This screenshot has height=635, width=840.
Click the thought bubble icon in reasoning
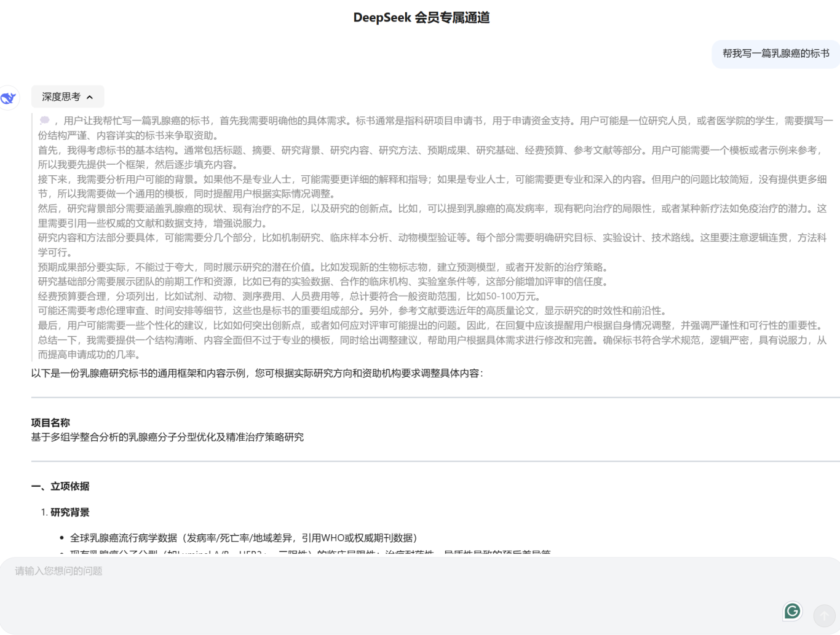pyautogui.click(x=45, y=120)
